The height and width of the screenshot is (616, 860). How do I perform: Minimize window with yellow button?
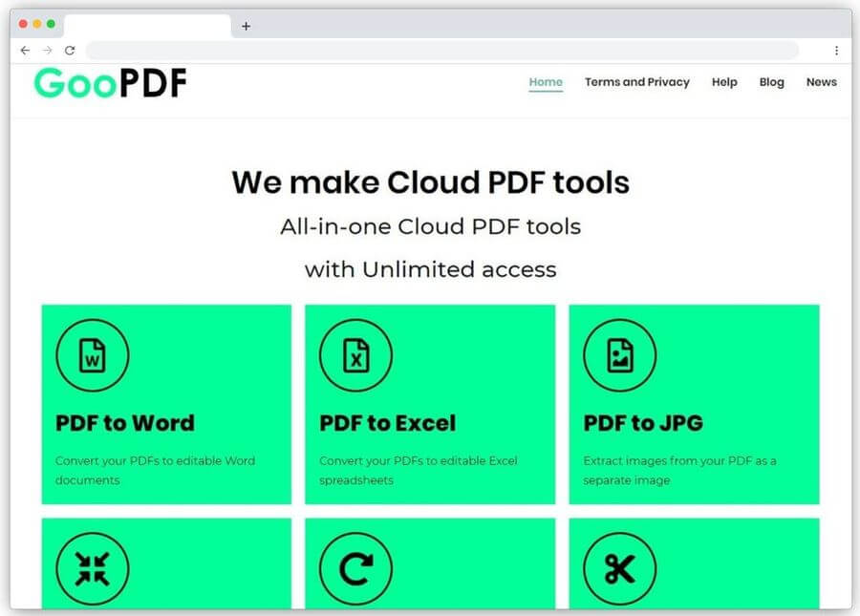[x=36, y=24]
